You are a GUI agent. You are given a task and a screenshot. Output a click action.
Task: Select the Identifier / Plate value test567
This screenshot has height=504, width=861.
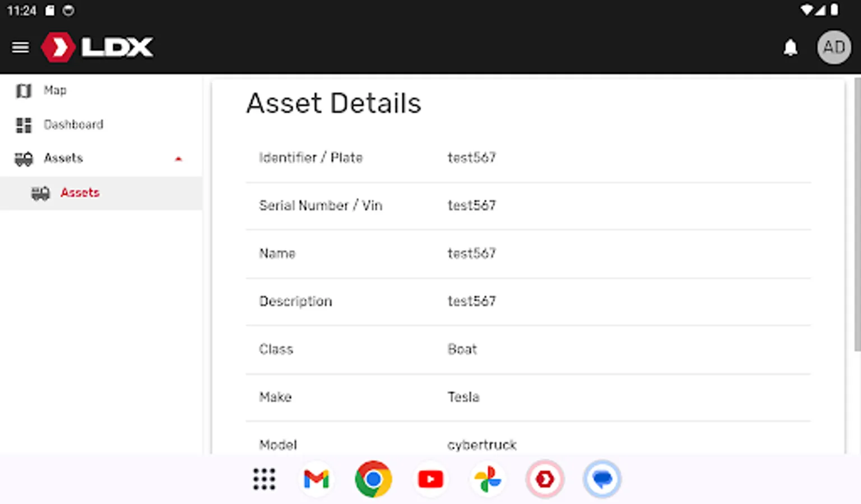471,158
